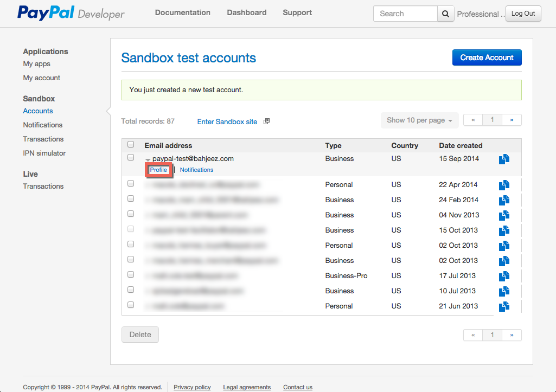Image resolution: width=556 pixels, height=392 pixels.
Task: Open the Notifications link under paypal-test@bahjeez.com
Action: (x=196, y=170)
